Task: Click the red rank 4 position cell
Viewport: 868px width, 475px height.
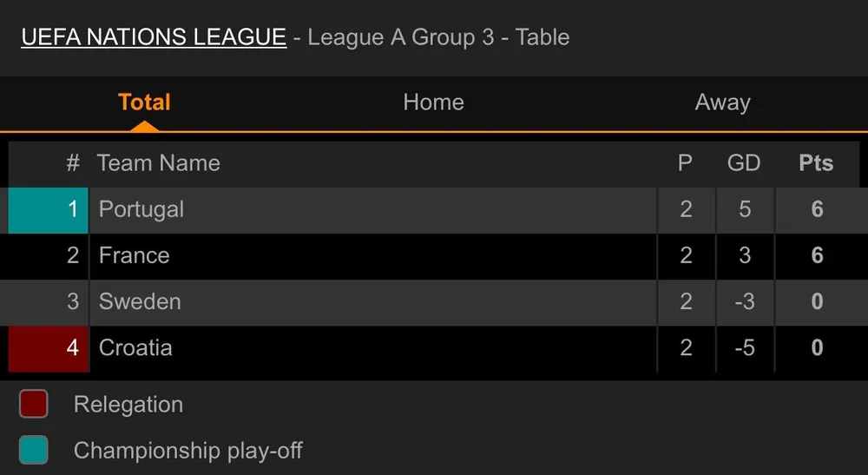Action: (x=49, y=347)
